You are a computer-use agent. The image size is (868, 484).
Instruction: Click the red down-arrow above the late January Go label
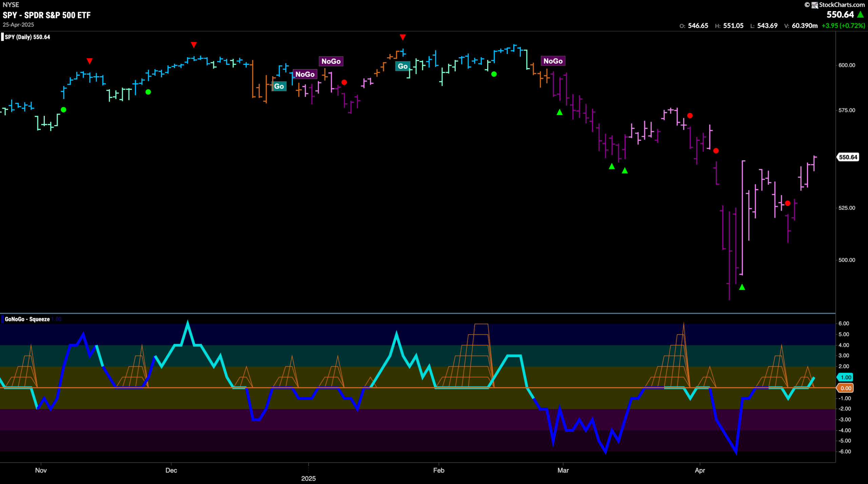click(402, 37)
